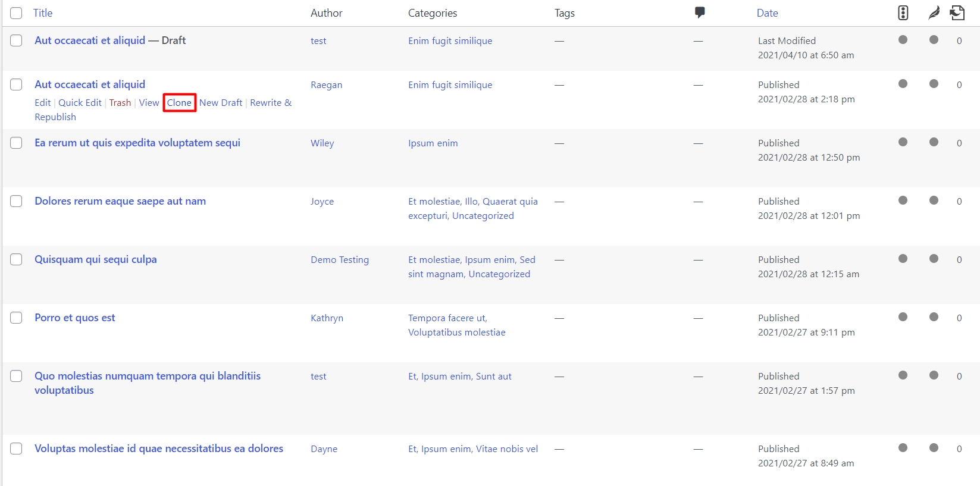Choose Rewrite & Republish action

163,109
